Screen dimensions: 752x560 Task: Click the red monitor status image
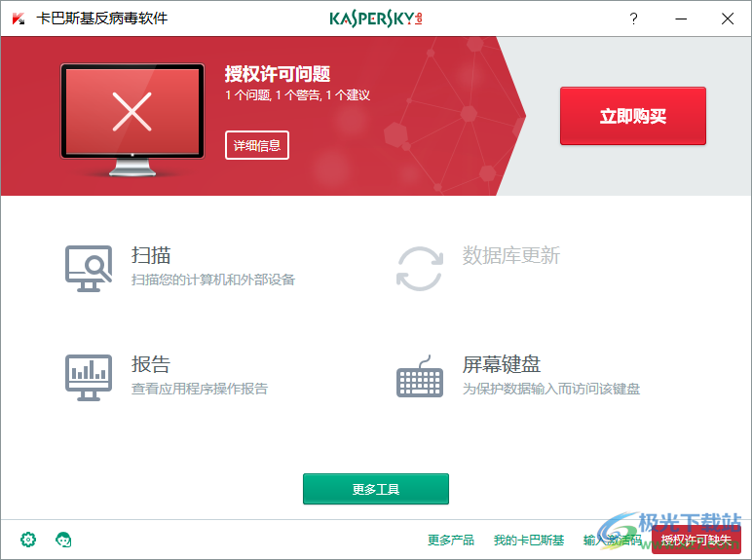click(132, 120)
